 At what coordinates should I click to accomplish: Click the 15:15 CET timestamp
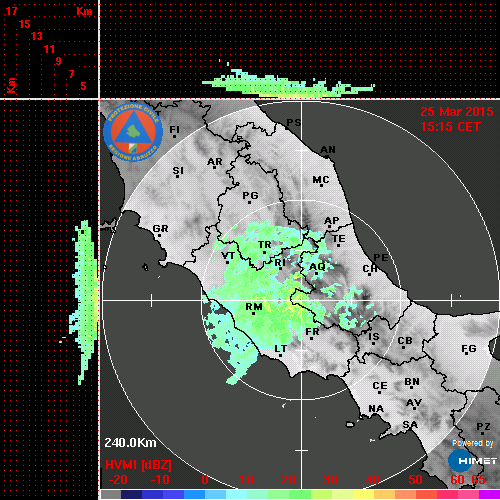coord(450,127)
